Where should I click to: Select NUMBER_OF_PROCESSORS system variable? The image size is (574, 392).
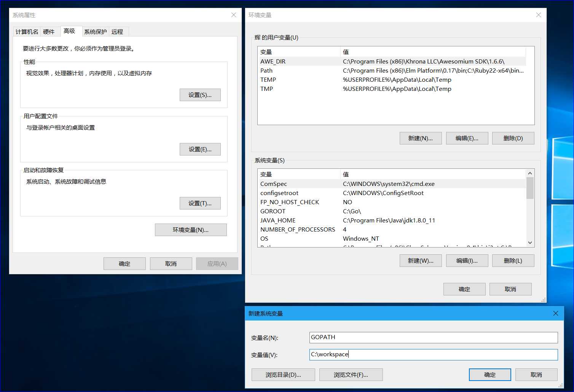(x=392, y=229)
